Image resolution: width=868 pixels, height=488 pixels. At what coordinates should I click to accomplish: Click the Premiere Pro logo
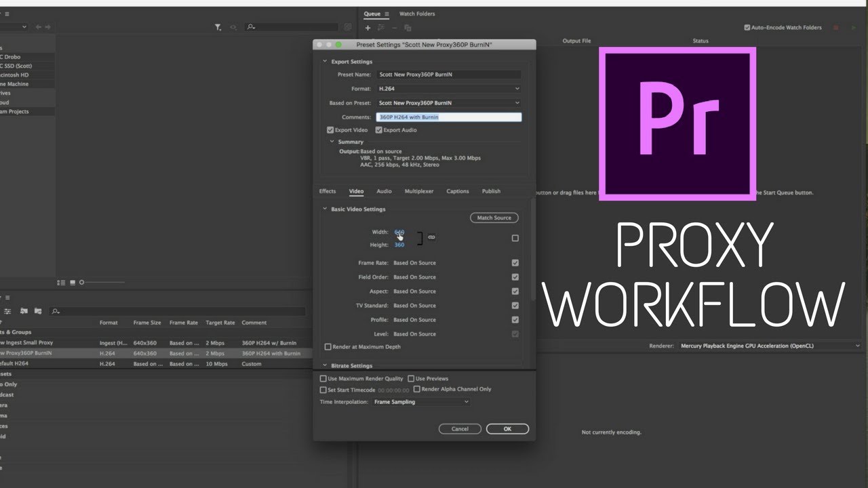(677, 123)
